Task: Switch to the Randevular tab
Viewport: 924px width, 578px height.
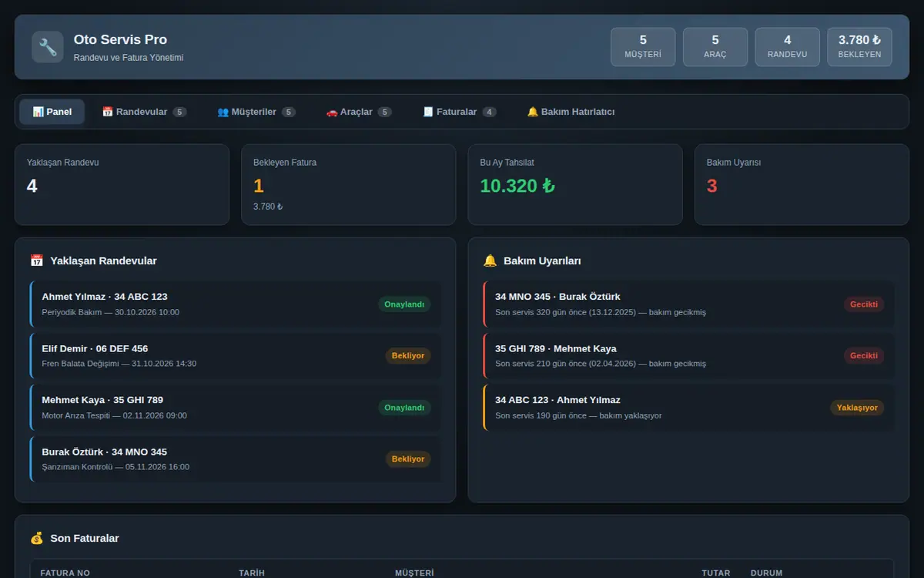Action: 144,112
